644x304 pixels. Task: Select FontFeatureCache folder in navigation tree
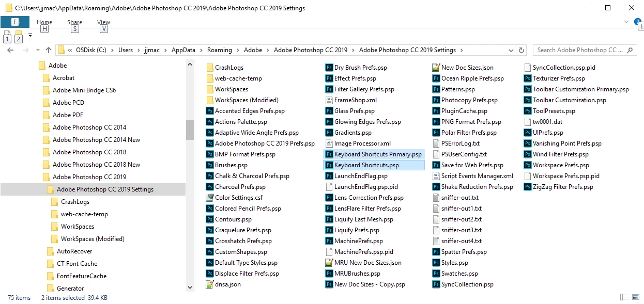coord(82,276)
